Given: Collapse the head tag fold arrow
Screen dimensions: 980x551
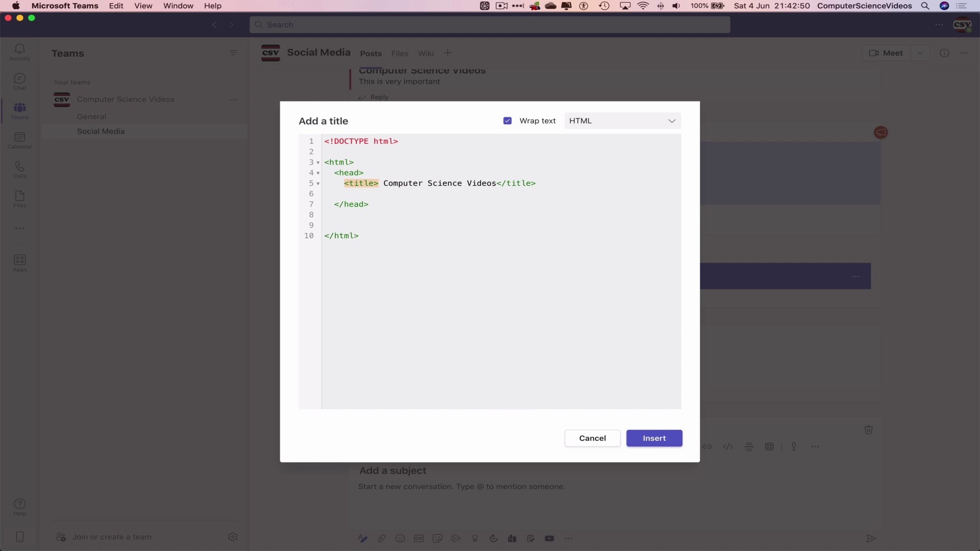Looking at the screenshot, I should click(318, 173).
